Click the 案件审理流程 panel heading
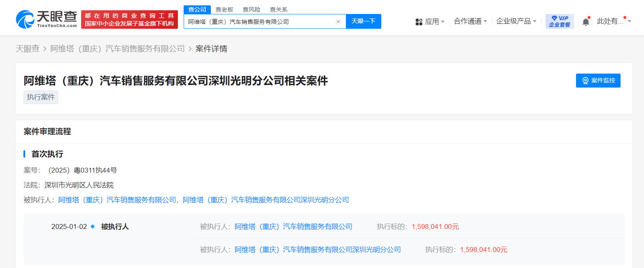This screenshot has height=268, width=644. pos(47,132)
